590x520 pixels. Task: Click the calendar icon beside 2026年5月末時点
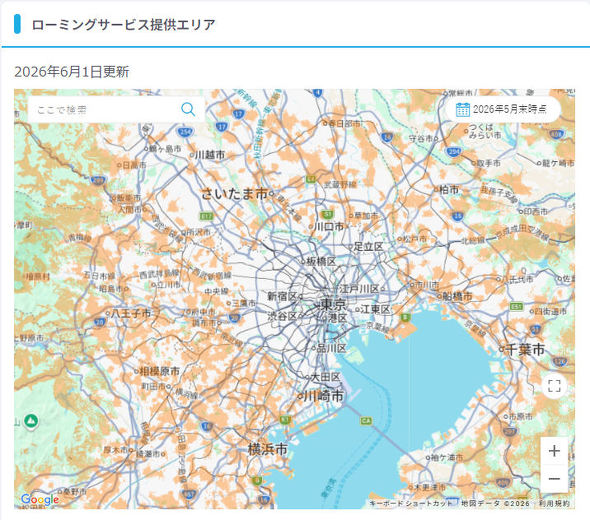click(x=462, y=109)
